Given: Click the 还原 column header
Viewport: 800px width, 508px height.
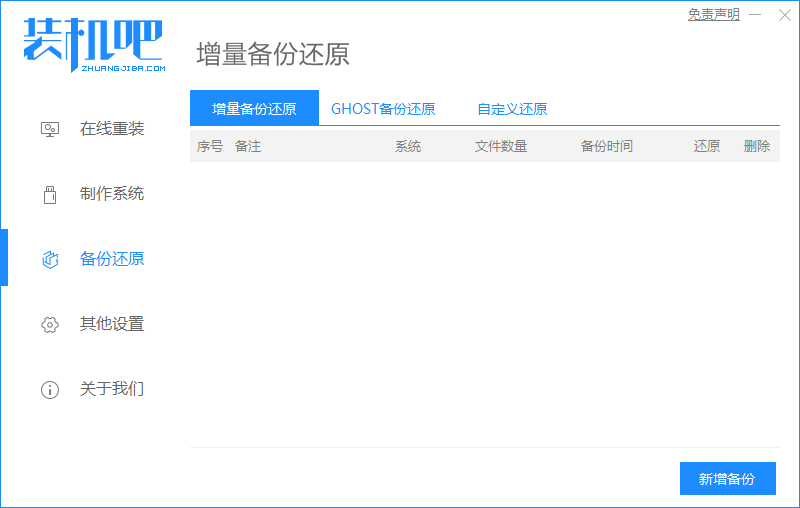Looking at the screenshot, I should (707, 146).
